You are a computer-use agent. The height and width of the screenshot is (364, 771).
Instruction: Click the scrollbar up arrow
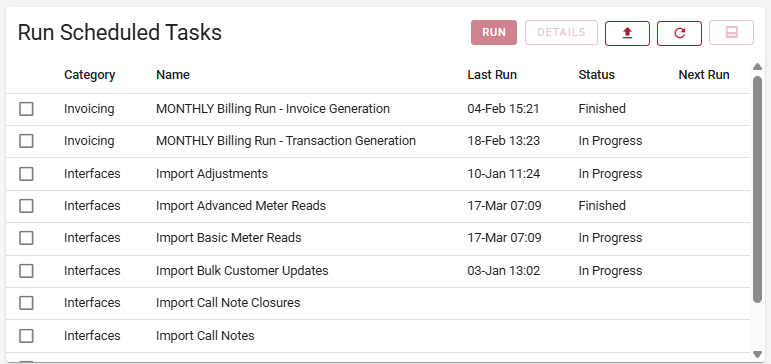click(x=757, y=67)
